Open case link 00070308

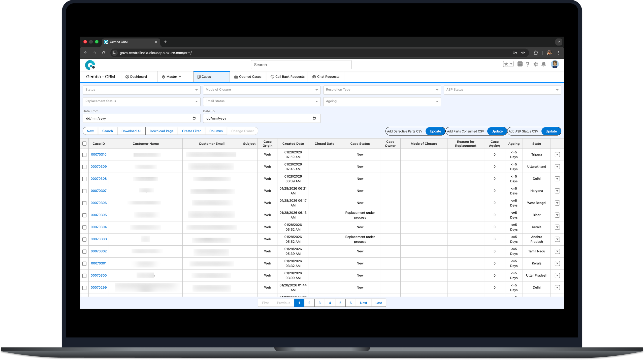point(99,179)
